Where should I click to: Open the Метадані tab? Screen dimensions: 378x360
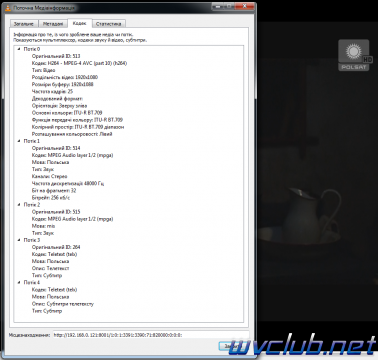coord(53,24)
